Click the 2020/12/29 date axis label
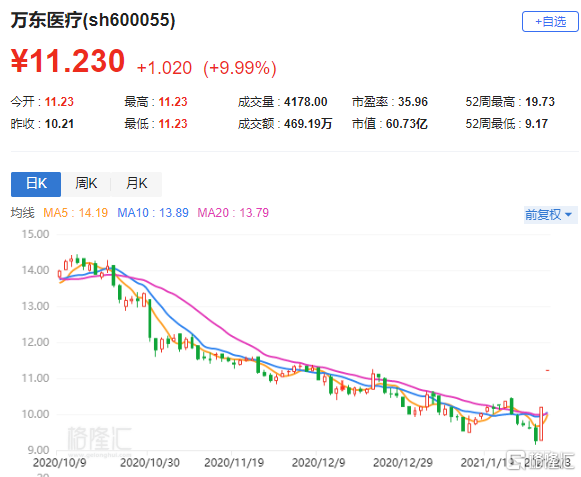581x477 pixels. point(403,463)
